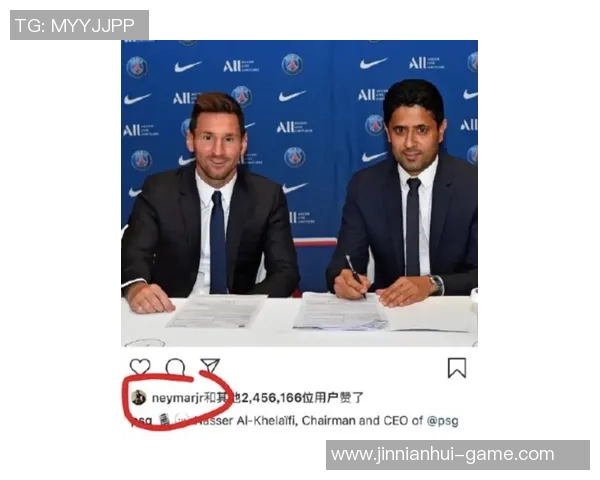Image resolution: width=600 pixels, height=480 pixels.
Task: Click the wristwatch on the signing man's arm
Action: [436, 285]
